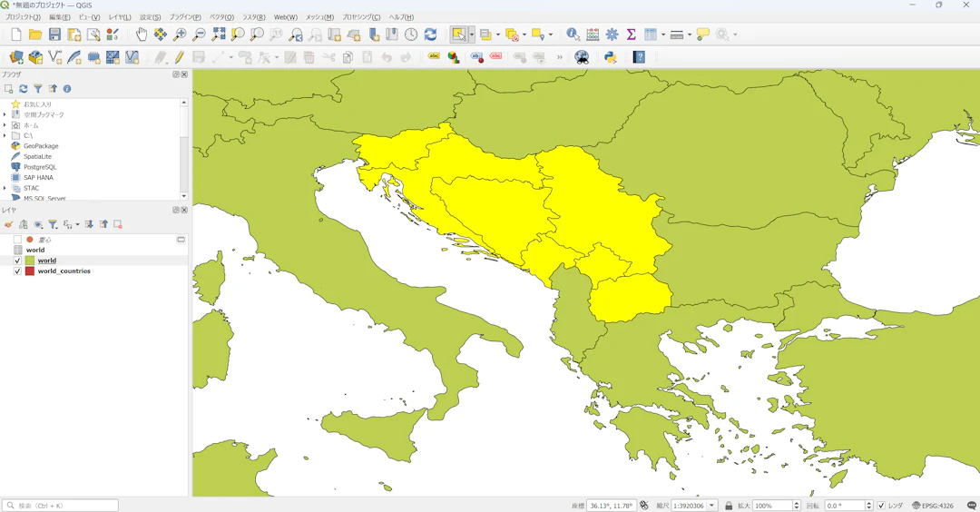Show Statistical Summary sigma icon
The image size is (980, 512).
coord(632,34)
